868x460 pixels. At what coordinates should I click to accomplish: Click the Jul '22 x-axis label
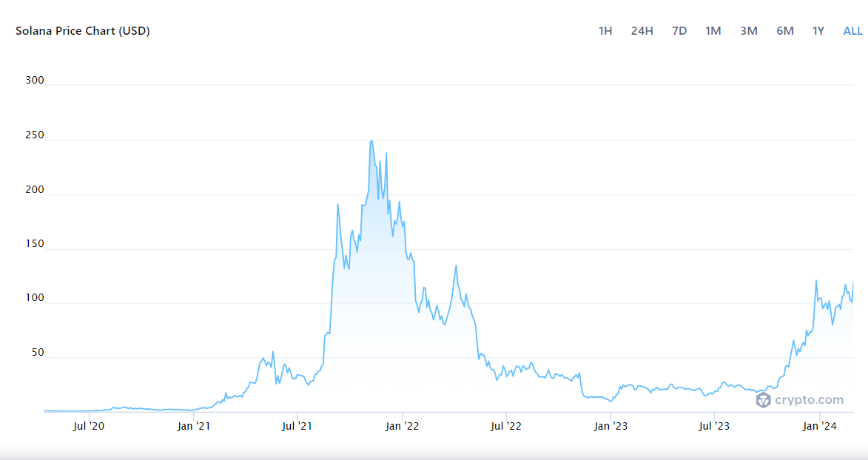pos(506,426)
